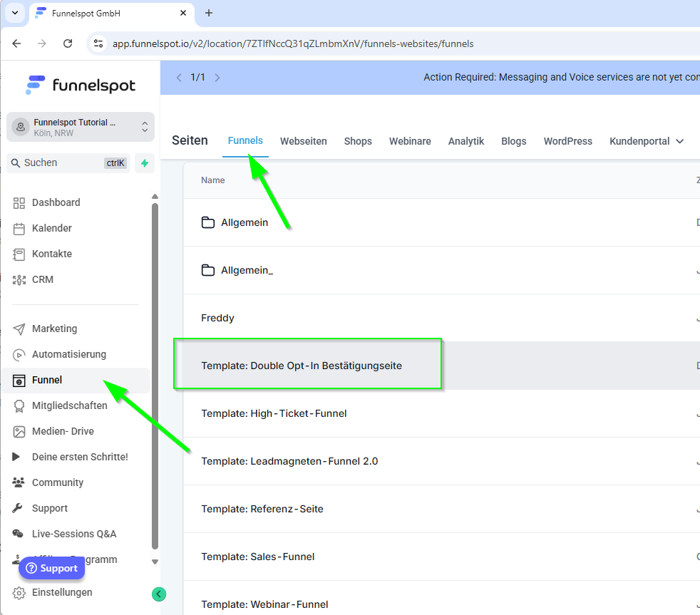700x615 pixels.
Task: Open Template: Referenz-Seite
Action: [262, 509]
